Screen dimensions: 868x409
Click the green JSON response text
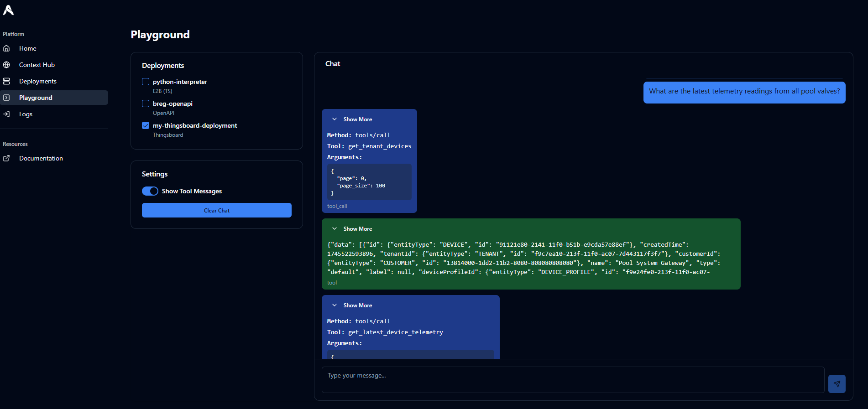tap(524, 258)
